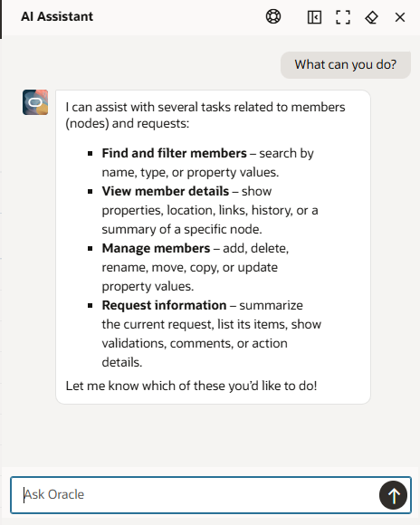420x525 pixels.
Task: Click the "View member details" heading
Action: (x=166, y=191)
